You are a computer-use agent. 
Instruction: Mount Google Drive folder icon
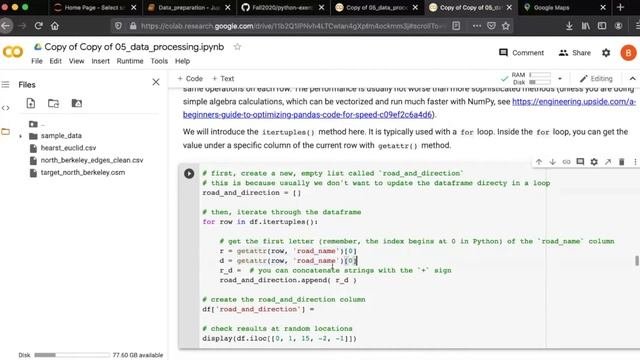pyautogui.click(x=77, y=103)
